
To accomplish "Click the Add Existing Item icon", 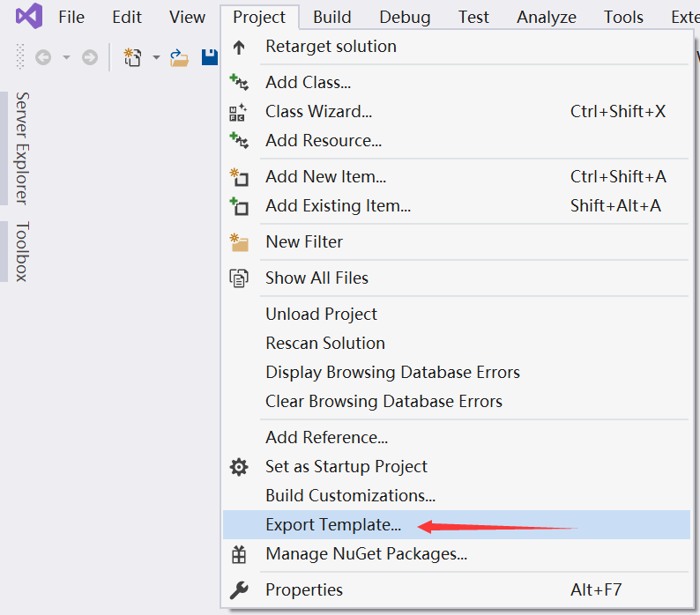I will [239, 206].
